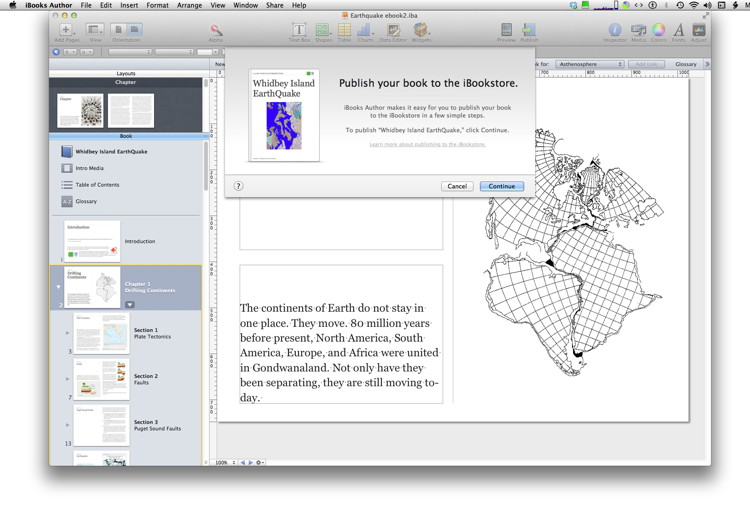Expand Section 2 Faults

pyautogui.click(x=67, y=379)
